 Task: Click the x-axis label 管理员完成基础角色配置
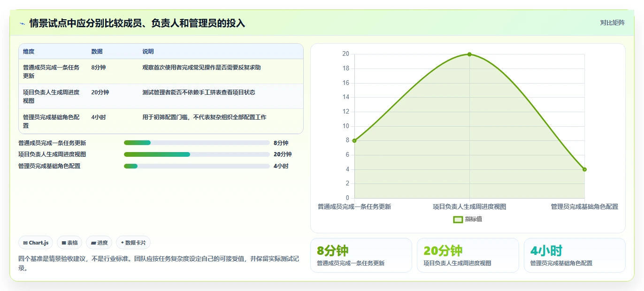click(x=584, y=207)
